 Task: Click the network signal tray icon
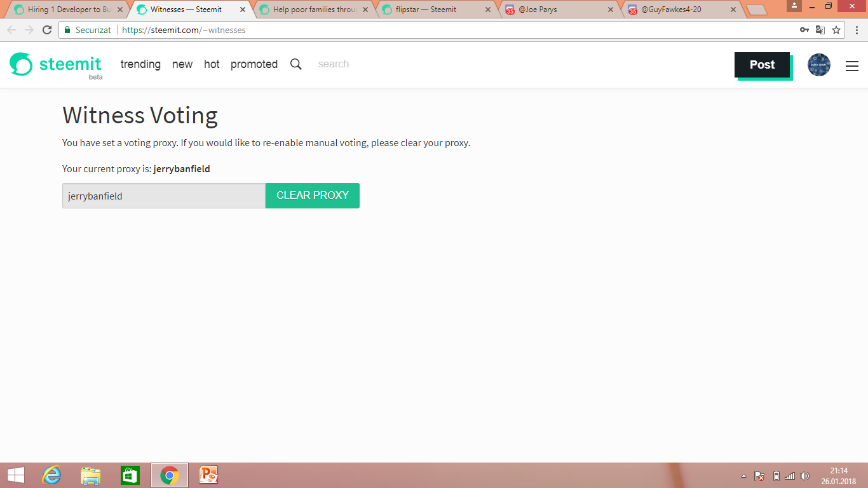point(790,476)
